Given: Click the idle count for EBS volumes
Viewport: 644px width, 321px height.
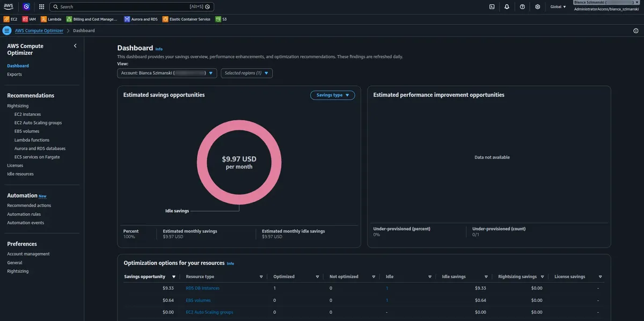Looking at the screenshot, I should 387,300.
